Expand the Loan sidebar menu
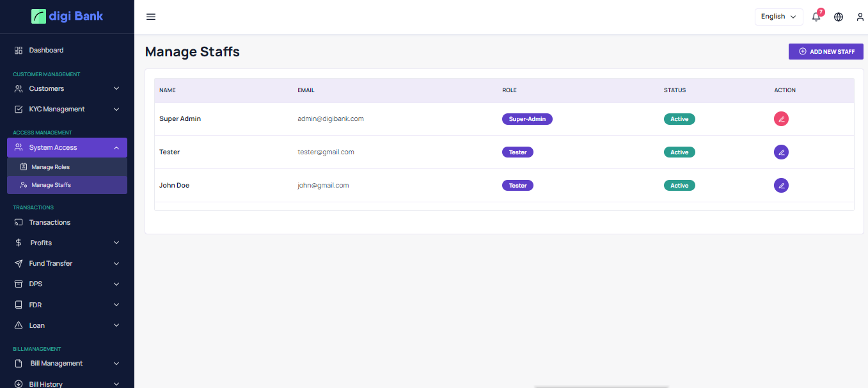This screenshot has width=868, height=388. [x=67, y=325]
